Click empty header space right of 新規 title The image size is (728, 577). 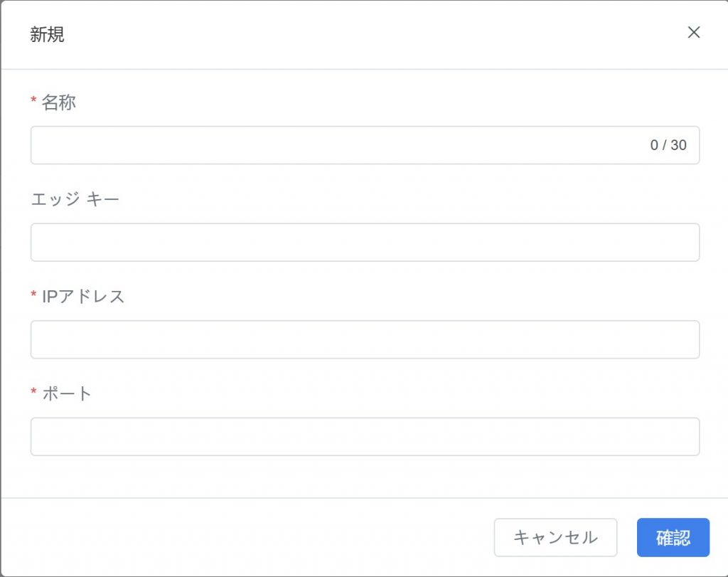[x=355, y=34]
